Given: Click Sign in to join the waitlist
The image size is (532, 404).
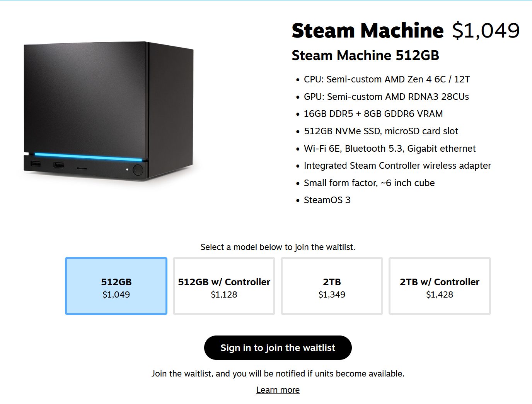Looking at the screenshot, I should (x=278, y=348).
